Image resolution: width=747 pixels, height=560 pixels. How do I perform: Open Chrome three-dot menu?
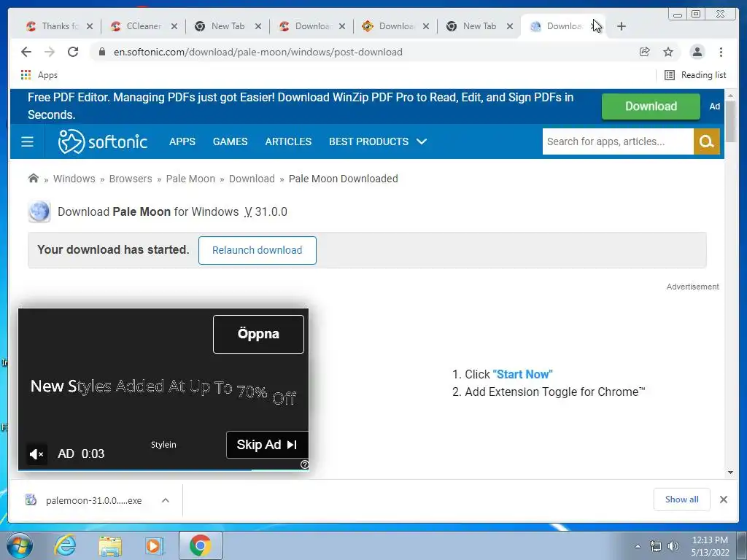click(x=721, y=52)
